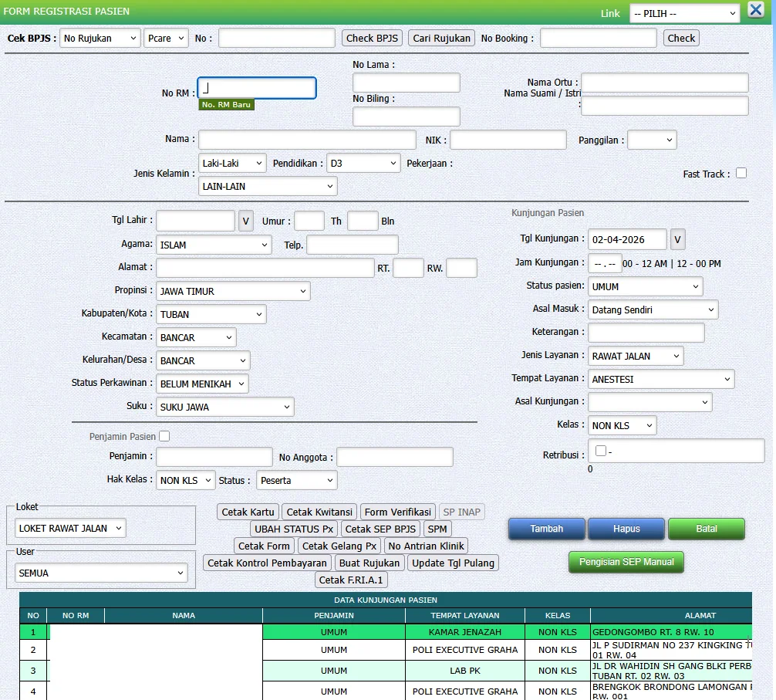Image resolution: width=776 pixels, height=700 pixels.
Task: Open the Panggilan dropdown
Action: 652,140
